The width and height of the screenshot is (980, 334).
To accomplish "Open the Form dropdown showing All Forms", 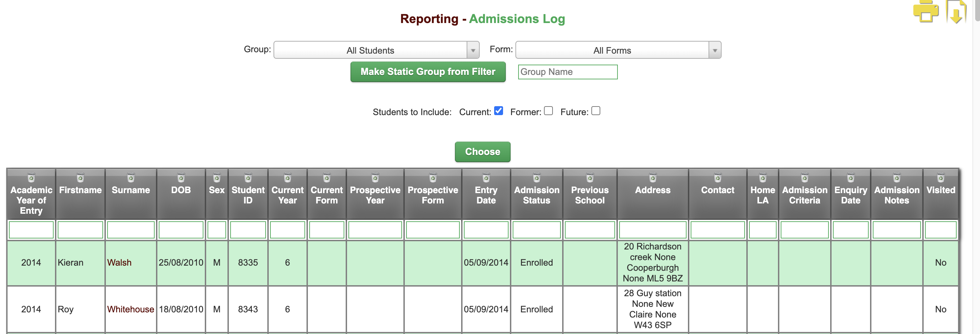I will (x=618, y=50).
